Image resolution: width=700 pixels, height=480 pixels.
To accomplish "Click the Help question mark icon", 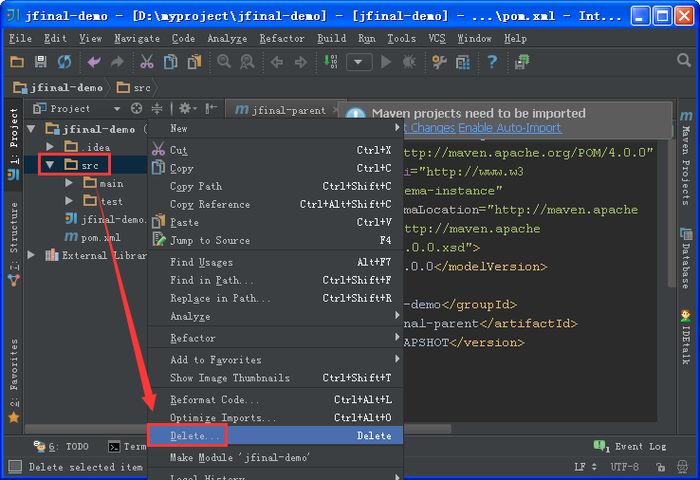I will tap(492, 62).
